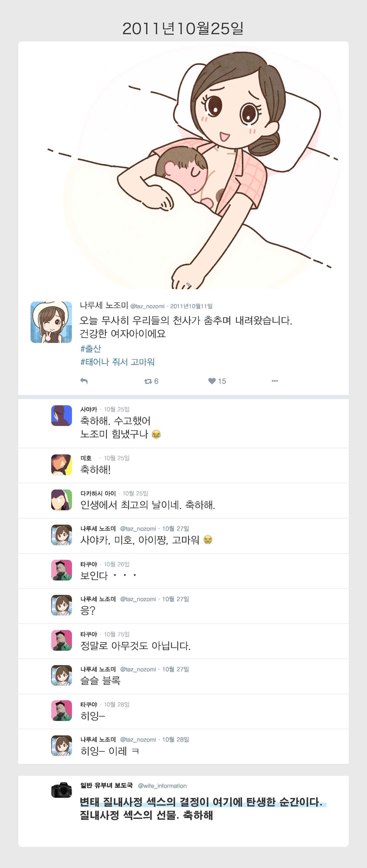The image size is (367, 868).
Task: Open the #태어나 줘서 고마워 hashtag
Action: (x=117, y=362)
